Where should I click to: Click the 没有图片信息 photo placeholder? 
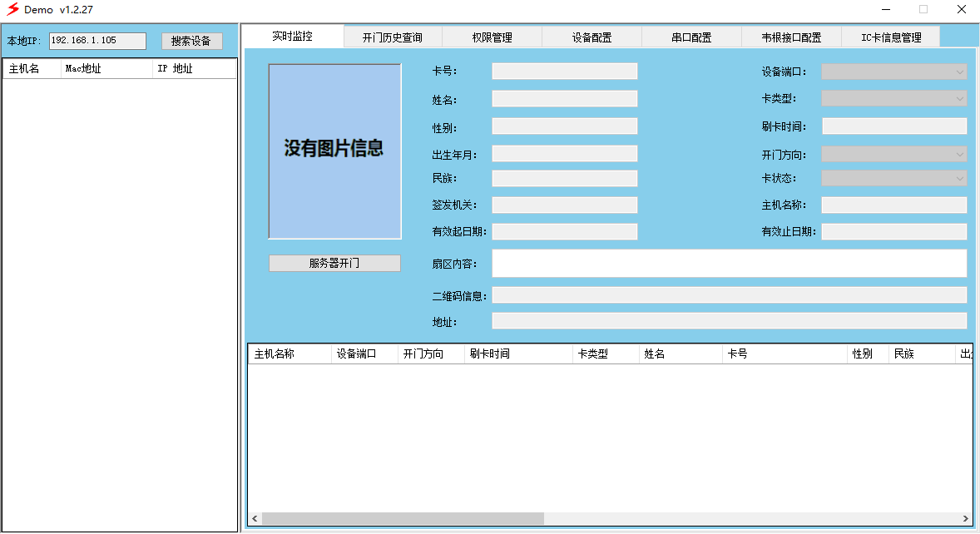click(x=334, y=151)
